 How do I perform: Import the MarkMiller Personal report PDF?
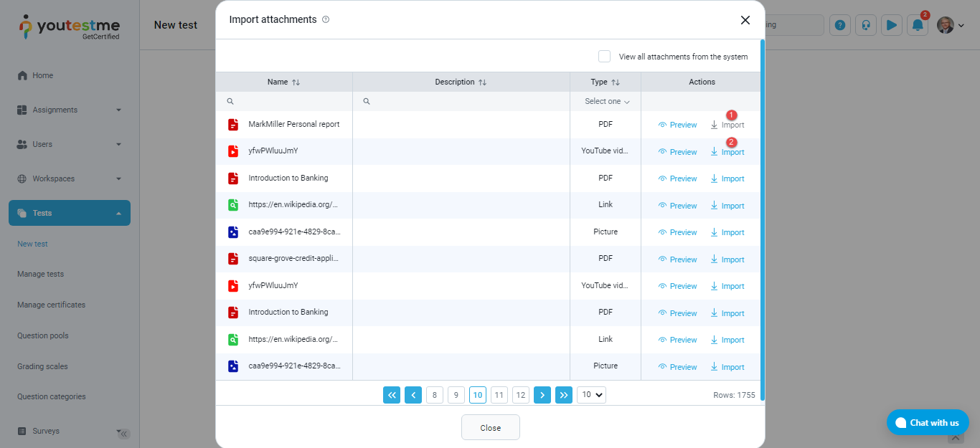(727, 125)
